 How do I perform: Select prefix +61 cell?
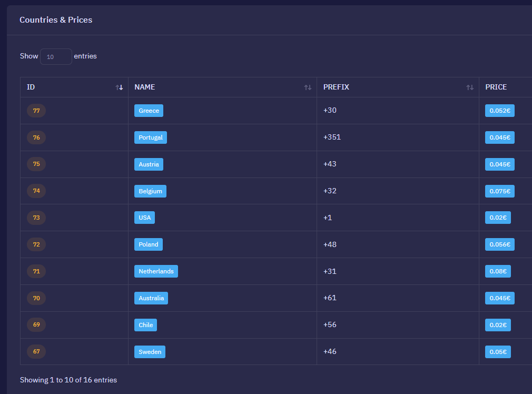(398, 298)
